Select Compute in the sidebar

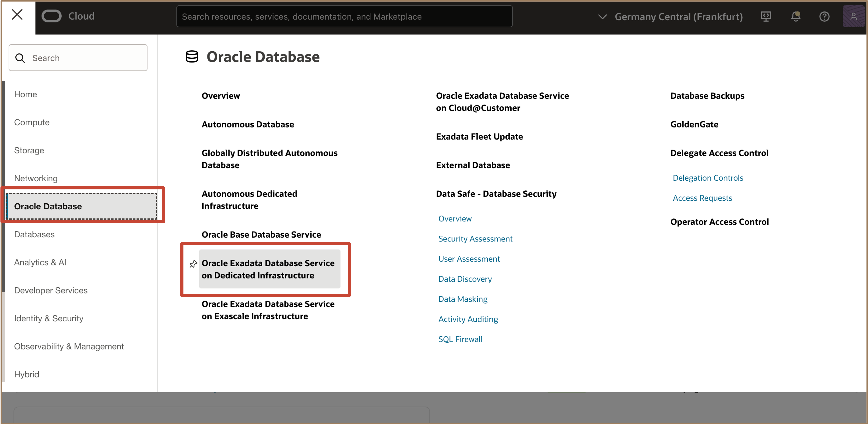click(x=32, y=122)
